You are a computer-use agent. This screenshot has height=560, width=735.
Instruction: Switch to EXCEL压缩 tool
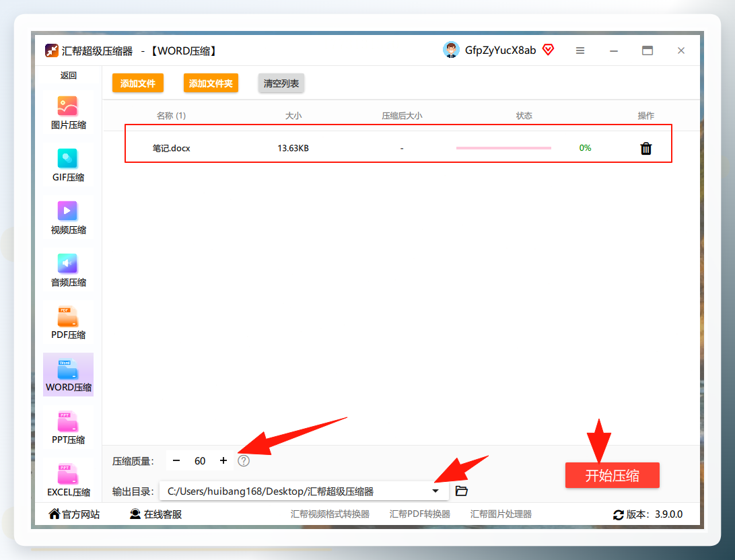pos(68,479)
